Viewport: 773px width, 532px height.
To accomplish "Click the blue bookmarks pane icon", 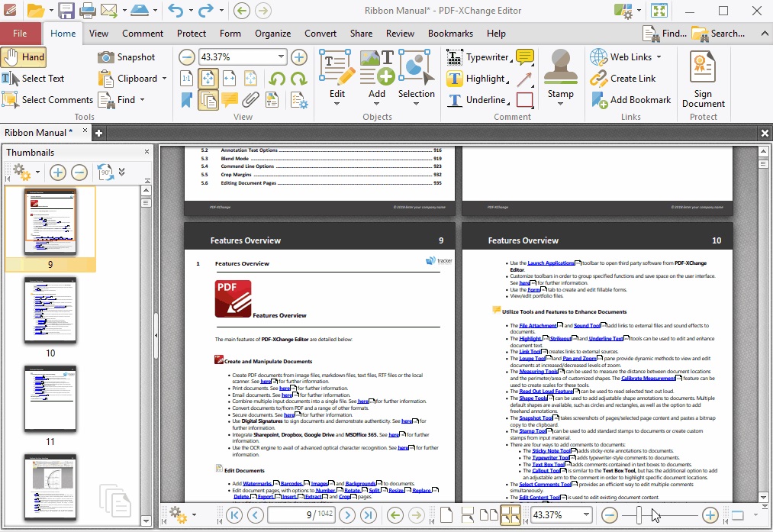I will [x=187, y=100].
